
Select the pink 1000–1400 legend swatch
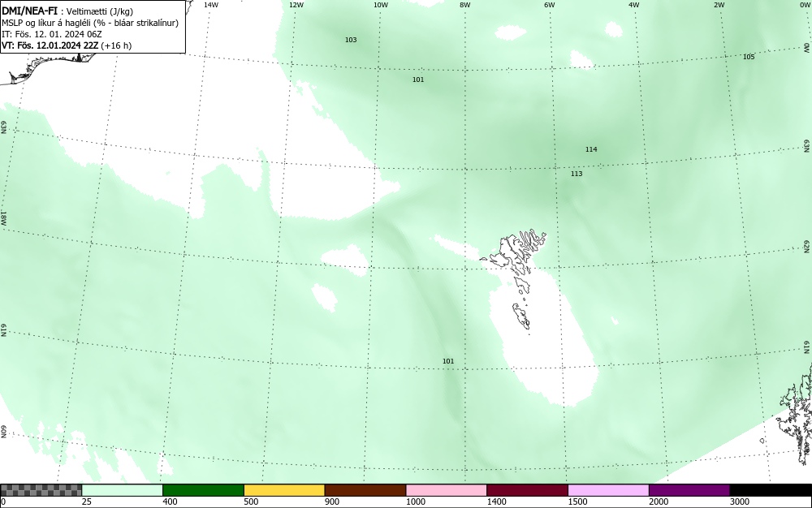click(447, 490)
